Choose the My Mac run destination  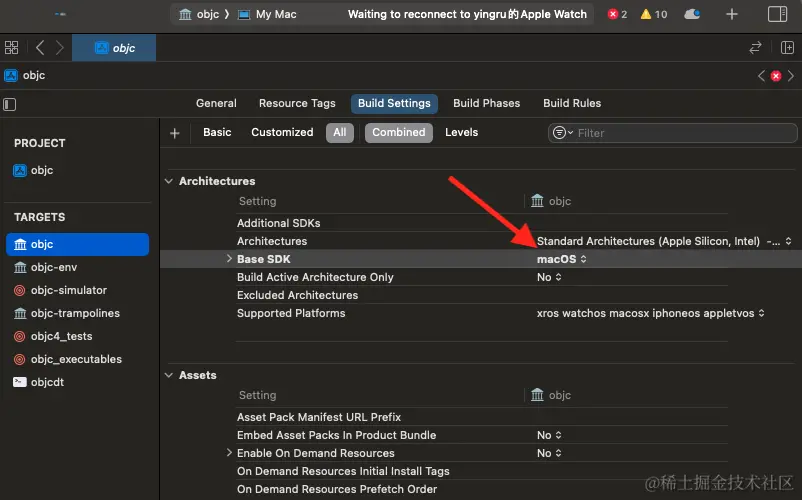click(268, 14)
